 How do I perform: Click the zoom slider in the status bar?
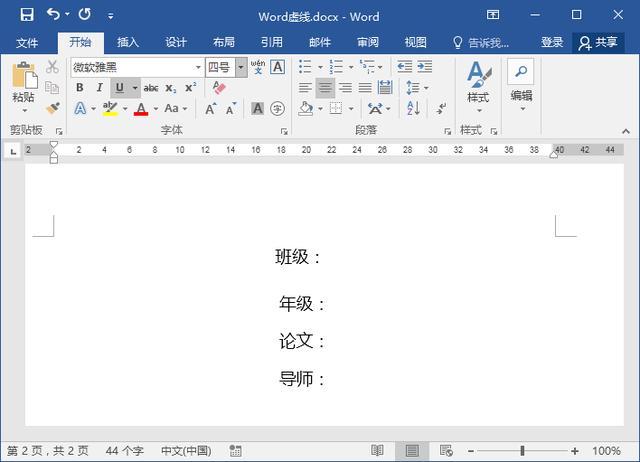pyautogui.click(x=522, y=451)
